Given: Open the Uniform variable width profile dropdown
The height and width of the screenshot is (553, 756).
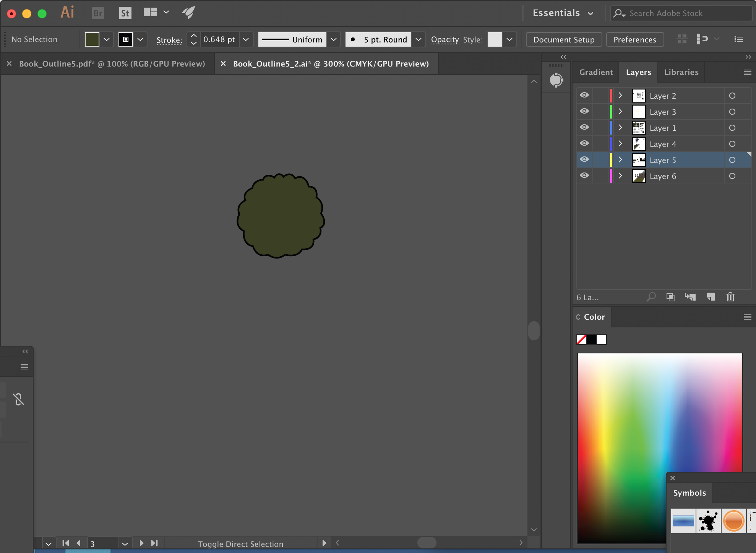Looking at the screenshot, I should pos(334,39).
